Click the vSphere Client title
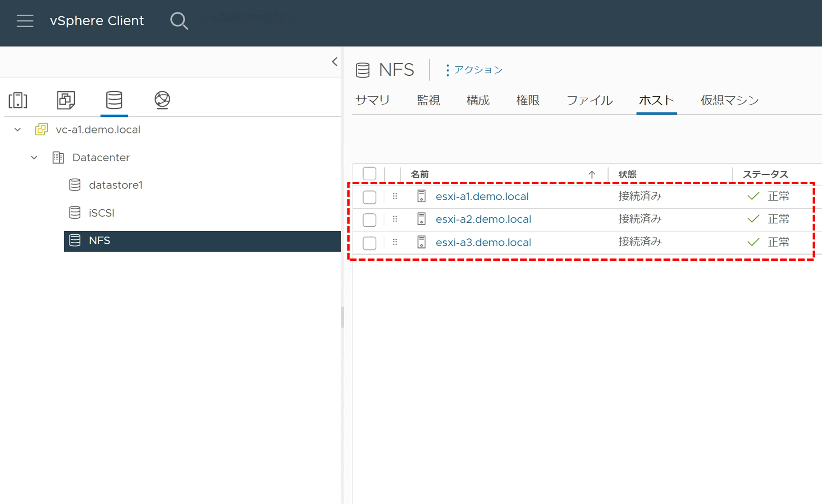 [x=97, y=21]
